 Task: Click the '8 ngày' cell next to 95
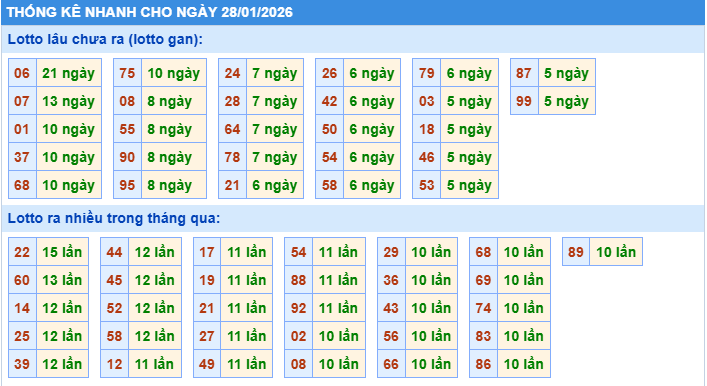click(174, 185)
